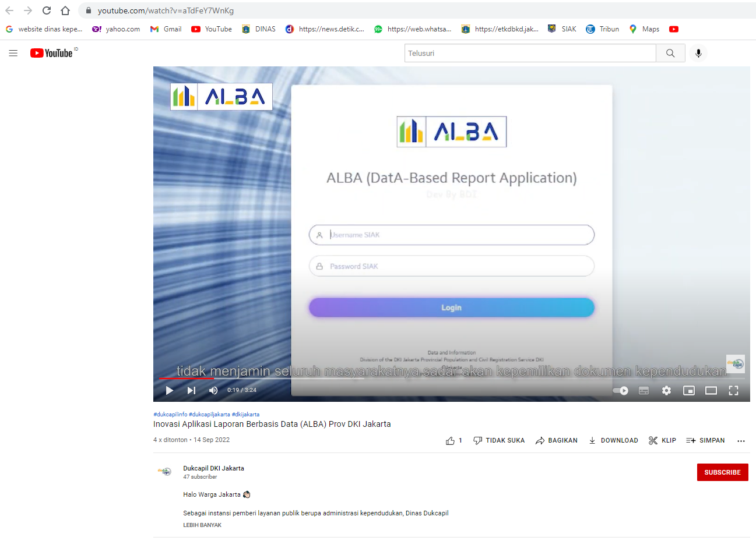Expand description with LEBIH BANYAK
756x541 pixels.
click(x=202, y=525)
